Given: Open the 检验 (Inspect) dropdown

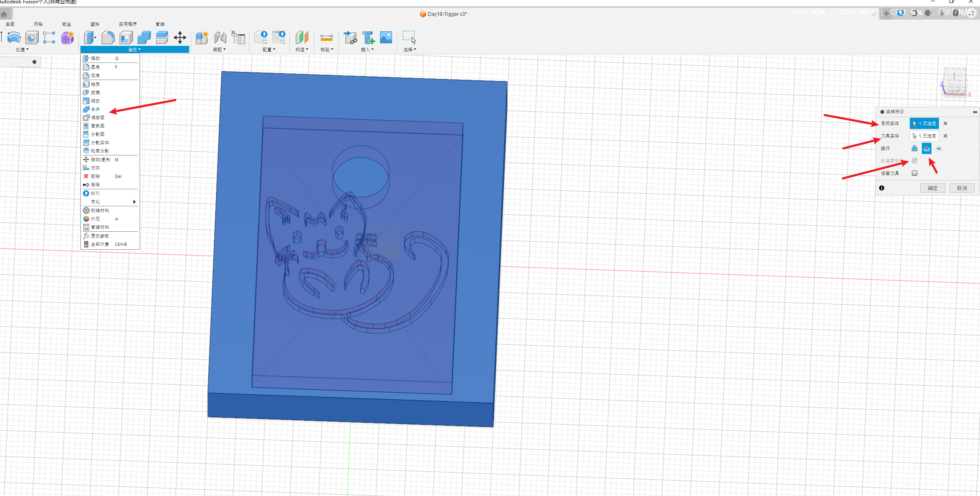Looking at the screenshot, I should [327, 50].
